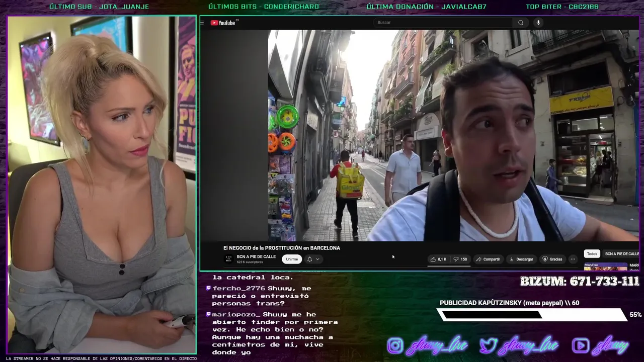Click the PUBLICIDAD KAPÜTZINSKY progress bar
644x362 pixels.
tap(532, 315)
